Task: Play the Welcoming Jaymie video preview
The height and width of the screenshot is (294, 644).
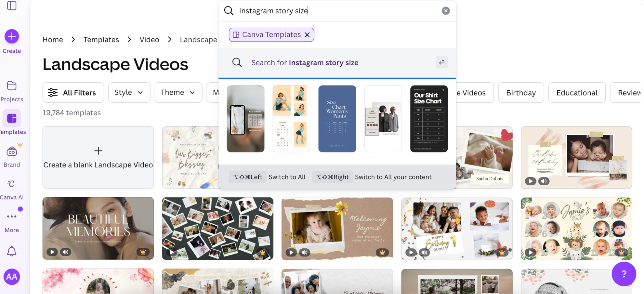Action: (x=291, y=252)
